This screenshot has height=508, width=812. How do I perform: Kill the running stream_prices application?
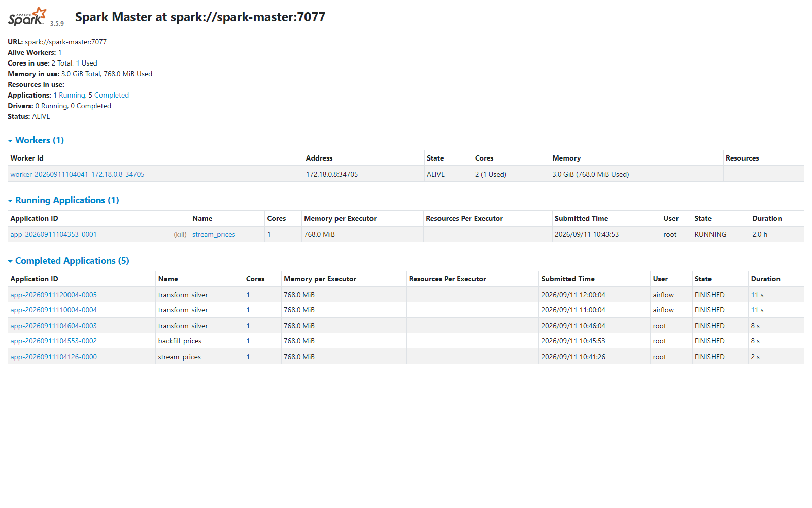[x=180, y=234]
